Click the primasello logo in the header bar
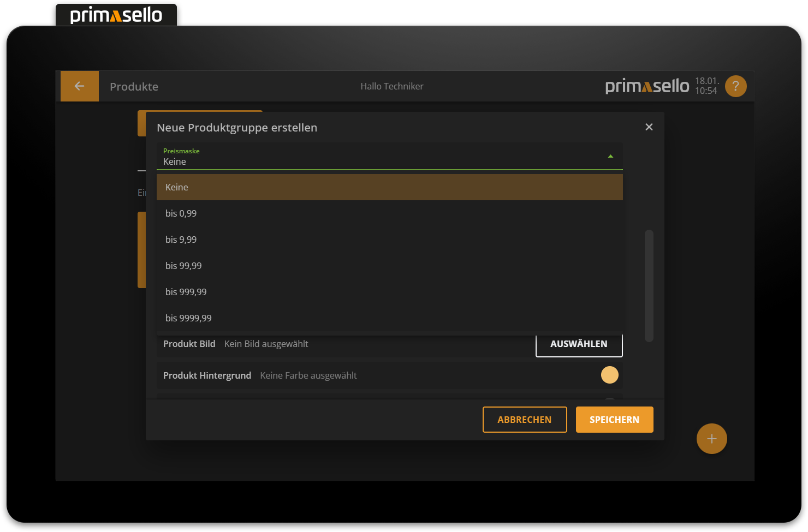The image size is (808, 532). (647, 86)
